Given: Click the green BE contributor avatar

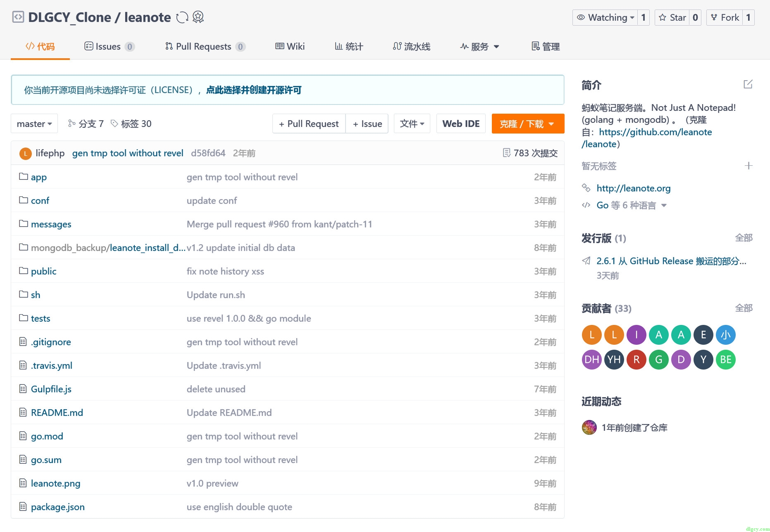Looking at the screenshot, I should pos(726,360).
